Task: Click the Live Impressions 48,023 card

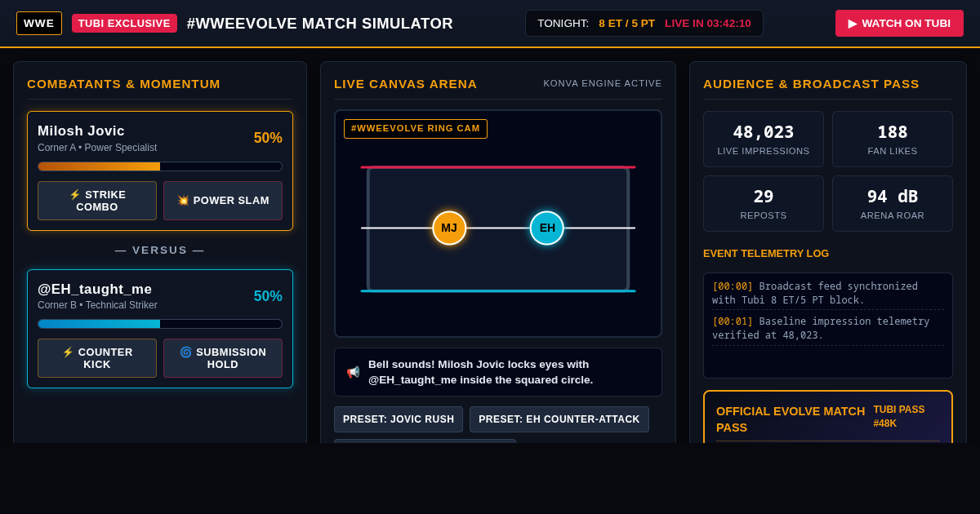Action: tap(764, 139)
